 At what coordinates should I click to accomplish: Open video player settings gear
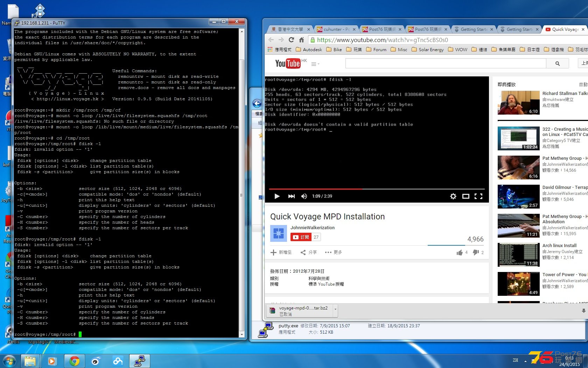tap(453, 196)
